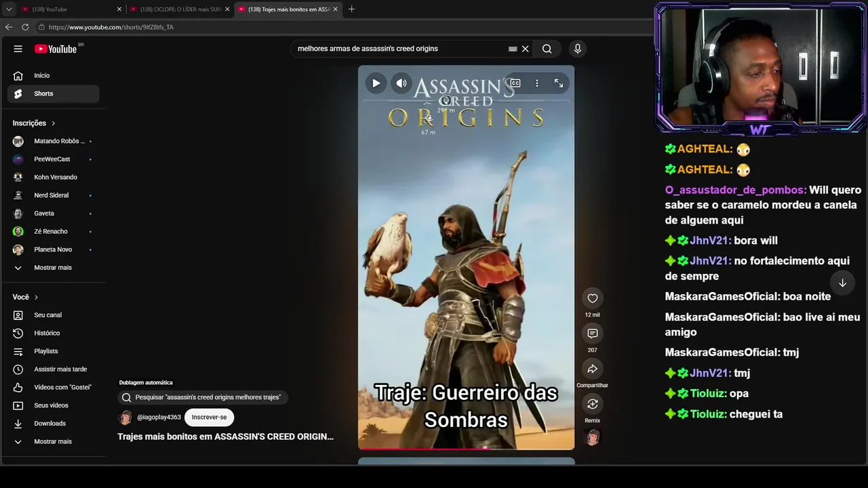This screenshot has height=488, width=868.
Task: Click the Início home sidebar item
Action: click(x=53, y=76)
